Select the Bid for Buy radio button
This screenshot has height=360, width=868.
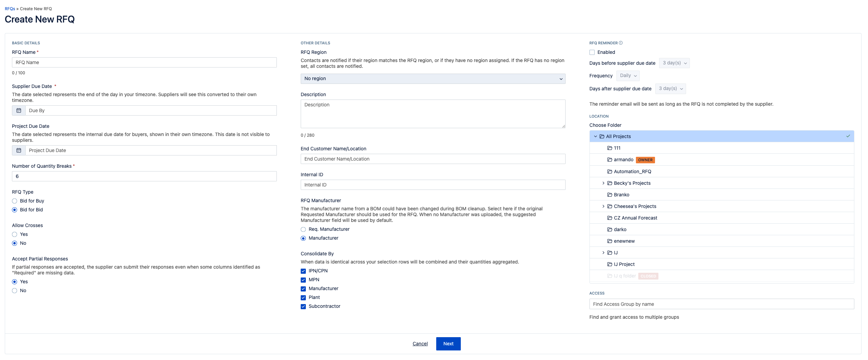click(14, 201)
